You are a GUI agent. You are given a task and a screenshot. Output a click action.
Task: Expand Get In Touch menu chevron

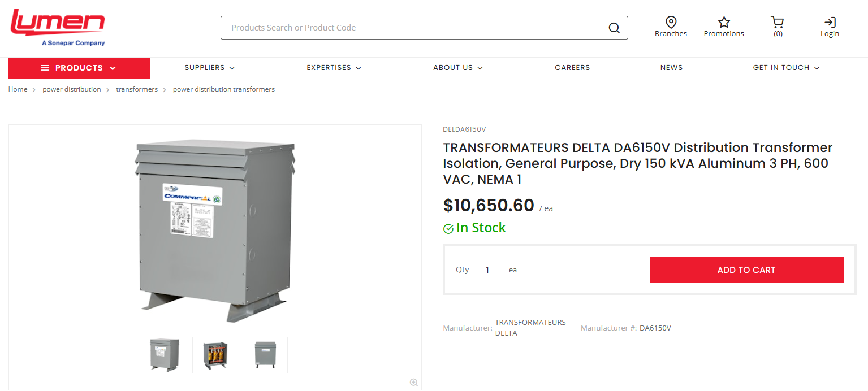[817, 68]
